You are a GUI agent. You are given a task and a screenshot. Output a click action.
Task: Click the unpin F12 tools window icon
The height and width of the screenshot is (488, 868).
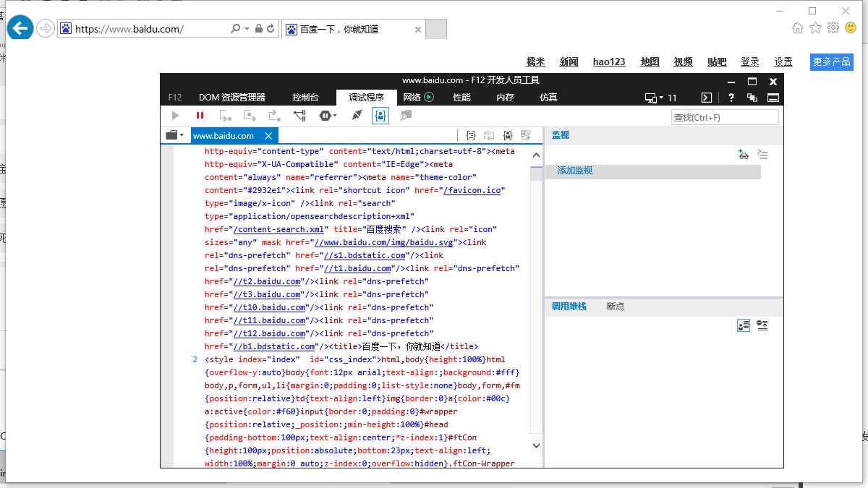[x=752, y=98]
